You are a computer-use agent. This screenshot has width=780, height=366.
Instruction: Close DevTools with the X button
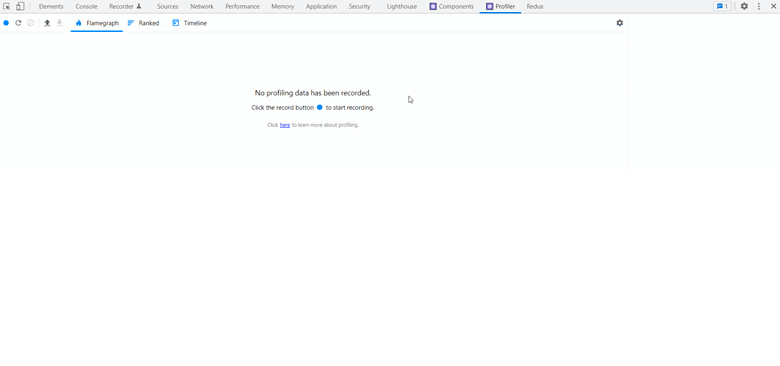[774, 6]
